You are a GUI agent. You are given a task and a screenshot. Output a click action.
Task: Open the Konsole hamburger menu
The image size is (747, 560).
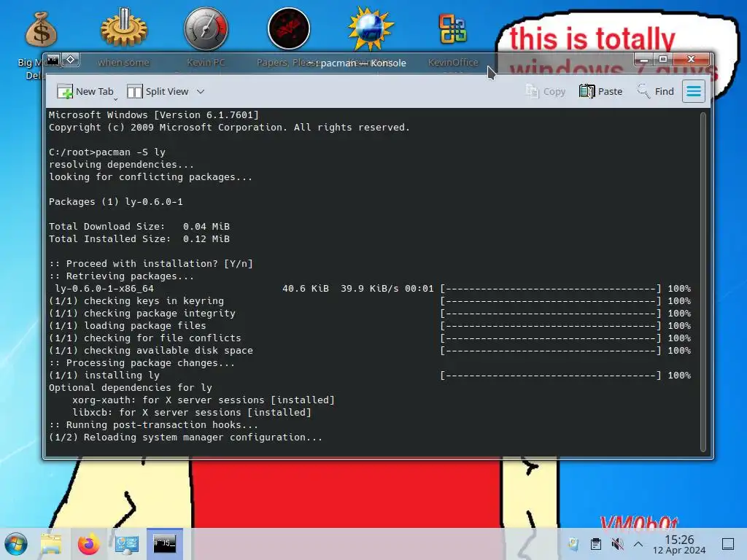pyautogui.click(x=694, y=91)
